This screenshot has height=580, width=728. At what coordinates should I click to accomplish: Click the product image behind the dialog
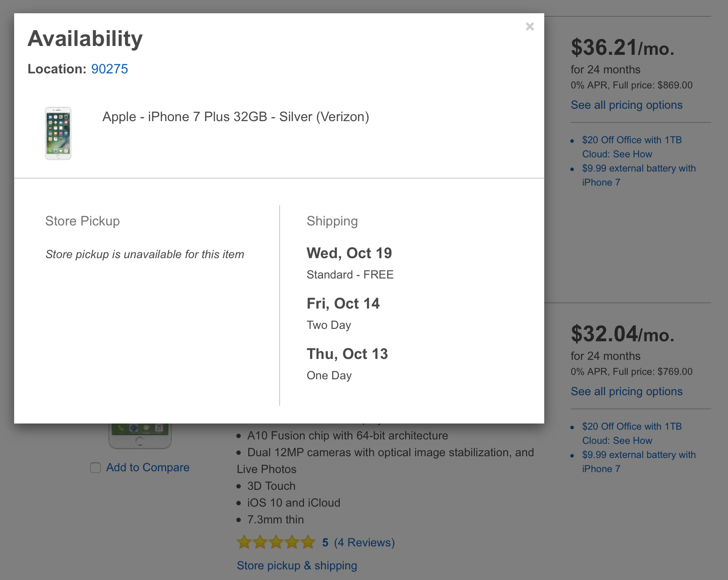coord(140,435)
